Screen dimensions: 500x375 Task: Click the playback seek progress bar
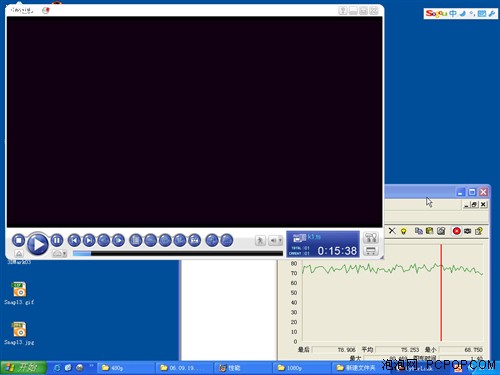(178, 254)
